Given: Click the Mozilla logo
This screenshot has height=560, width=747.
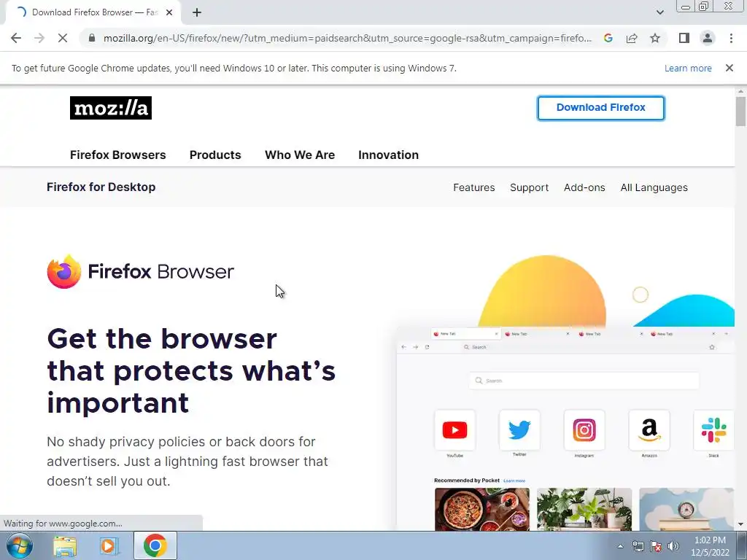Looking at the screenshot, I should [x=111, y=108].
